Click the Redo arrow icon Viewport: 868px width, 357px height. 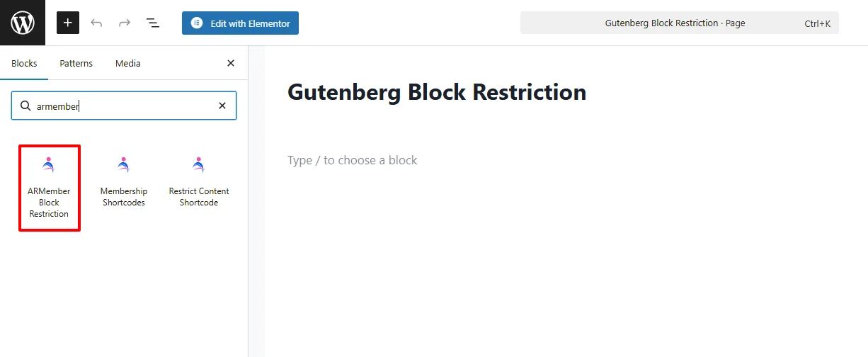(125, 23)
